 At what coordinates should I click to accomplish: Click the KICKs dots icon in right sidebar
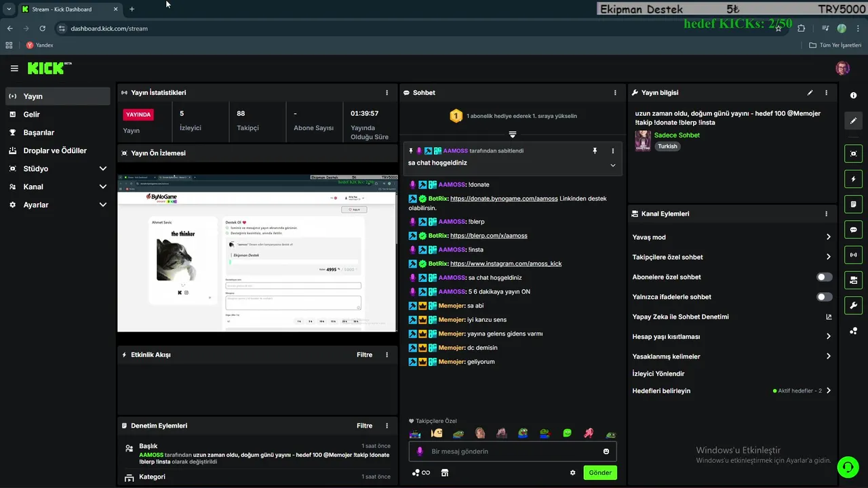pos(853,331)
